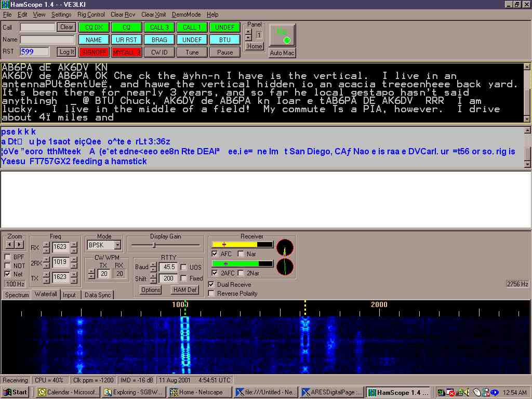The height and width of the screenshot is (399, 532).
Task: Click the lower phase scope vector display
Action: coord(285,267)
